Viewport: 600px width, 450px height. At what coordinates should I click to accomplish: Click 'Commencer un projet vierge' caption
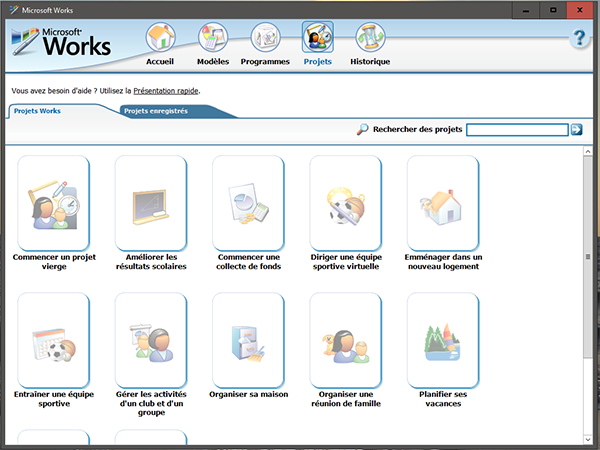[x=54, y=262]
